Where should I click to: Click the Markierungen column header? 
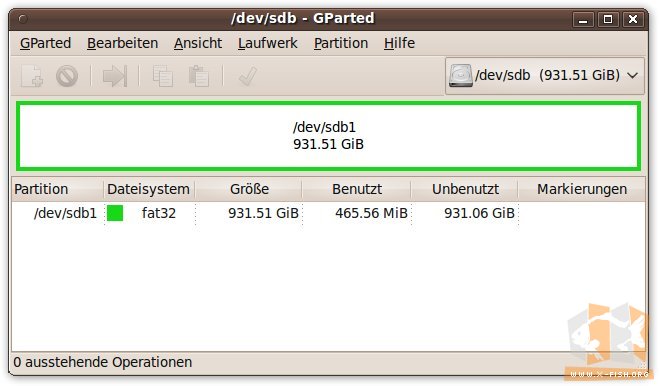pyautogui.click(x=582, y=189)
